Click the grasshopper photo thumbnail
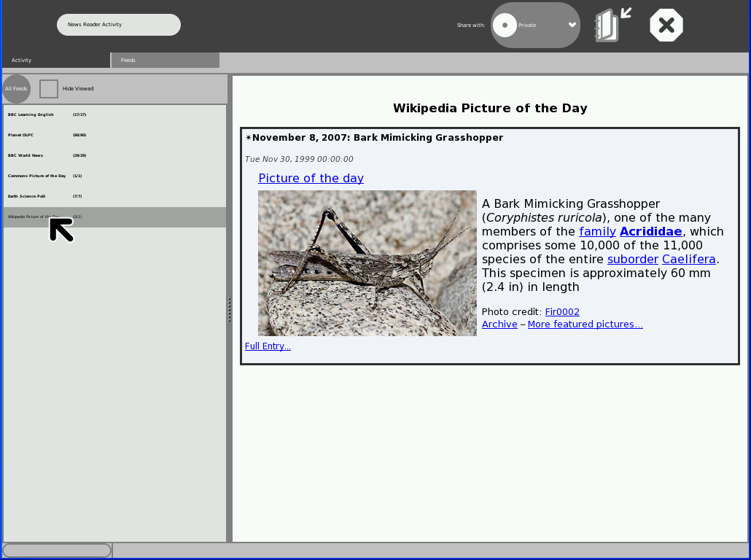This screenshot has height=560, width=751. (367, 263)
